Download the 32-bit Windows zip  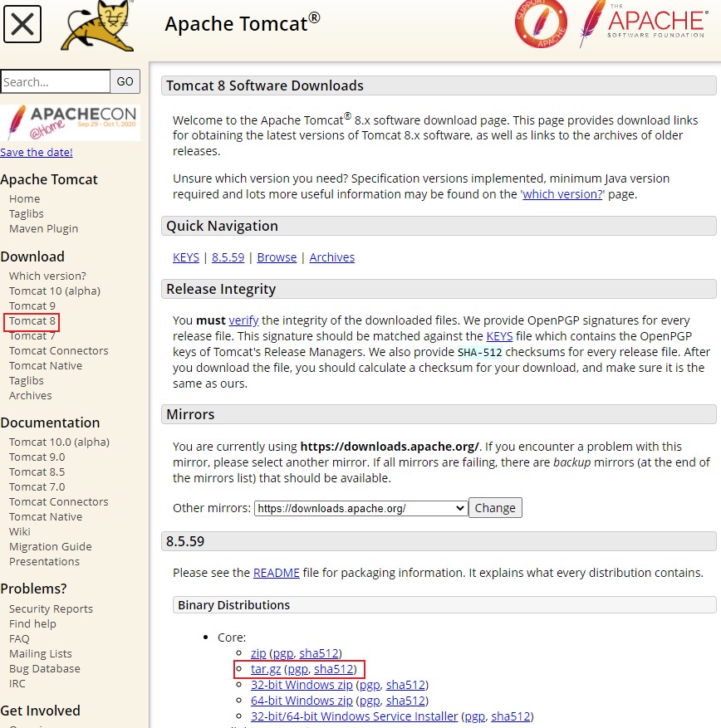coord(302,685)
